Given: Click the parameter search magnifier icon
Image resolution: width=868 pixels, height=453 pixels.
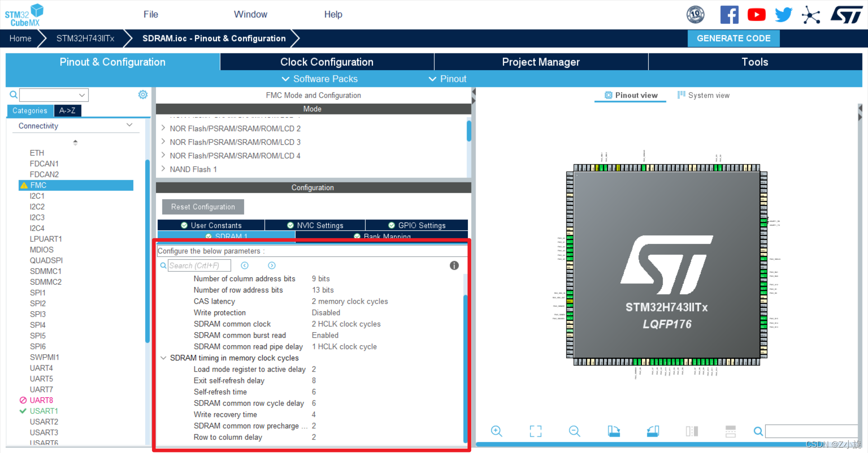Looking at the screenshot, I should pyautogui.click(x=163, y=266).
